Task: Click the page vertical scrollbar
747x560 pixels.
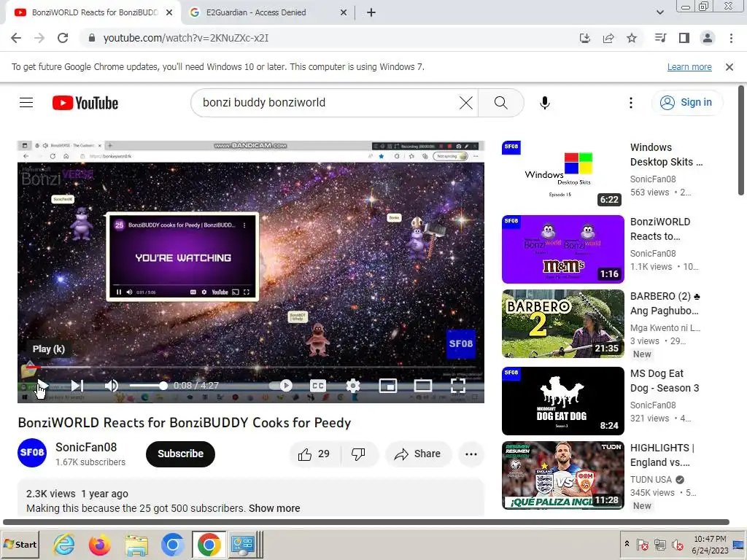Action: point(741,141)
